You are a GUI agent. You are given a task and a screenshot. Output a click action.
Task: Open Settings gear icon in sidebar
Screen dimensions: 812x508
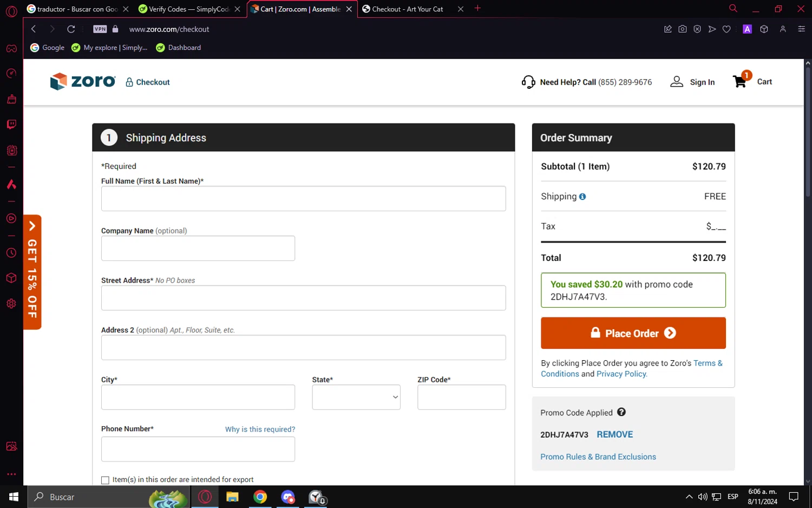tap(11, 304)
